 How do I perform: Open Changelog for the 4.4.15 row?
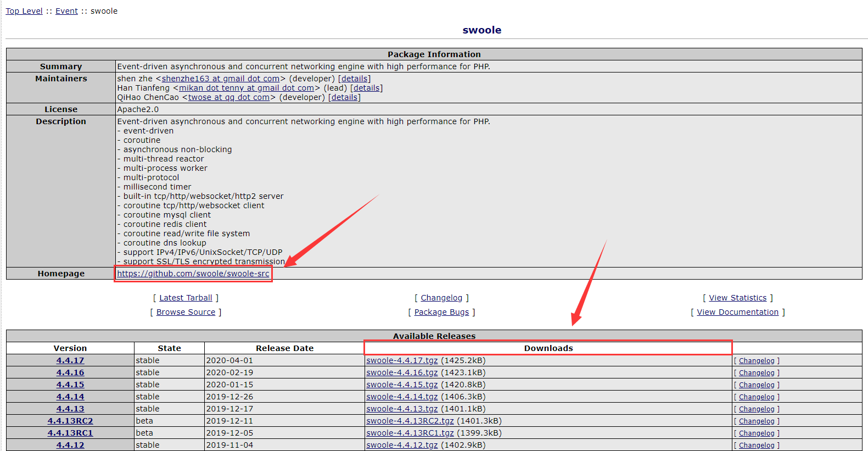pos(757,385)
